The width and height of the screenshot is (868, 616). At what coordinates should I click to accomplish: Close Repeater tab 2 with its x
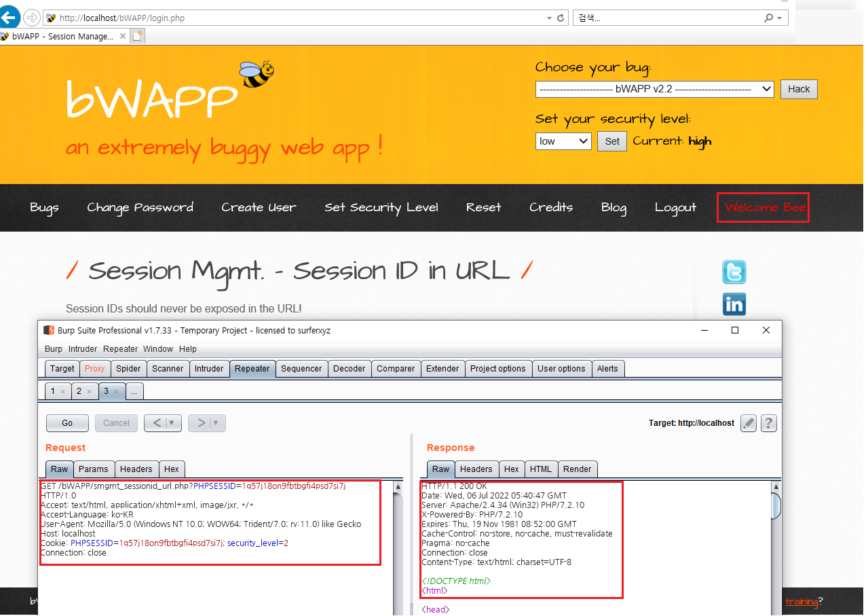(88, 392)
